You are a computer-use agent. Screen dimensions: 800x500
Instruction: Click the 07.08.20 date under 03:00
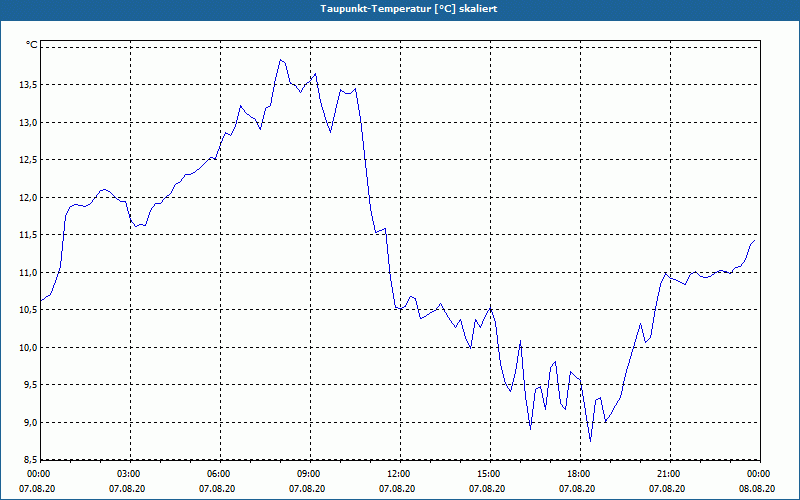pos(127,489)
